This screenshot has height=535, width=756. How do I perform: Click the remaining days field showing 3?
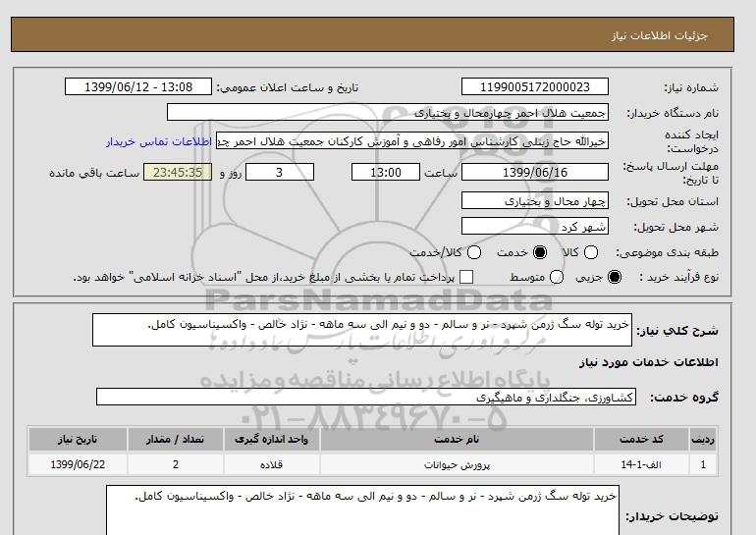coord(280,172)
